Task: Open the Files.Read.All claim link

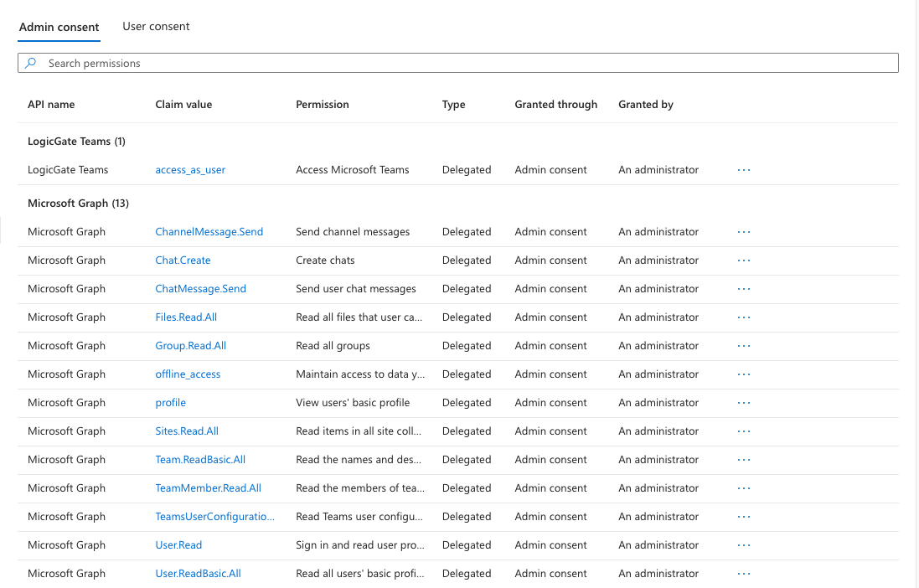Action: pos(186,317)
